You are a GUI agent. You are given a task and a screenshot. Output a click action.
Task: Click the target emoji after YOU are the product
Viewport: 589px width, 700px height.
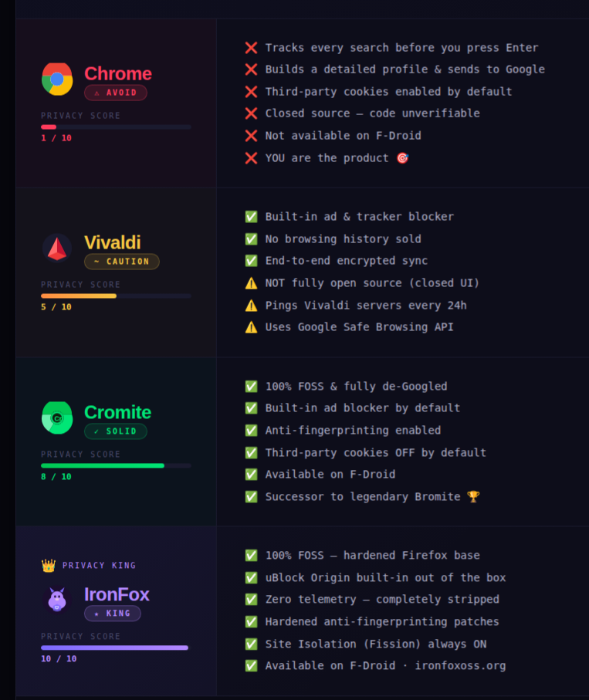tap(402, 158)
